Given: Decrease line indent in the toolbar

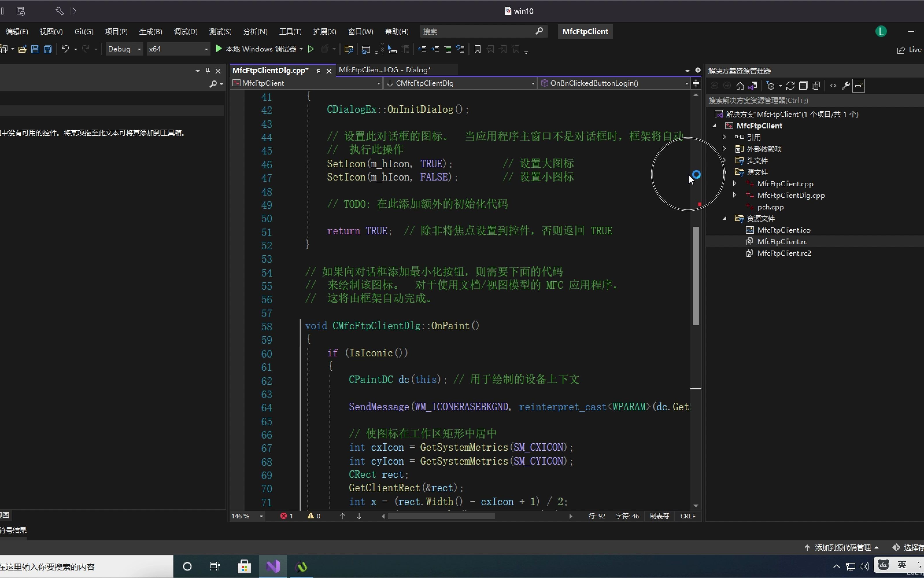Looking at the screenshot, I should 422,49.
